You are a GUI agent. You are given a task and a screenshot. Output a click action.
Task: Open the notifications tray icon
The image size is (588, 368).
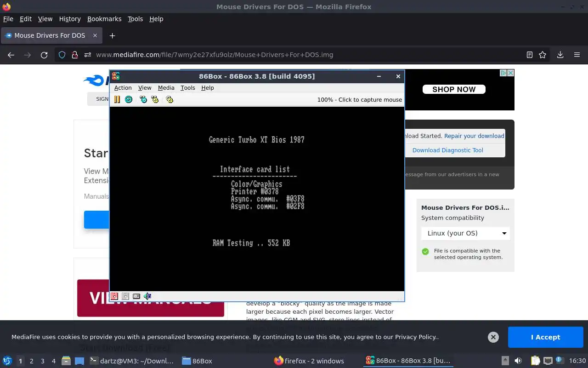pos(560,361)
